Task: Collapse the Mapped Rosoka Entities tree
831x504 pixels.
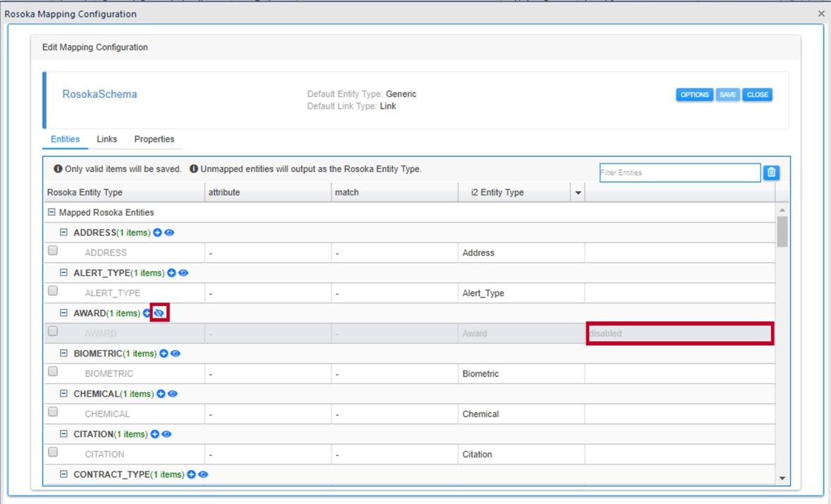Action: click(51, 212)
